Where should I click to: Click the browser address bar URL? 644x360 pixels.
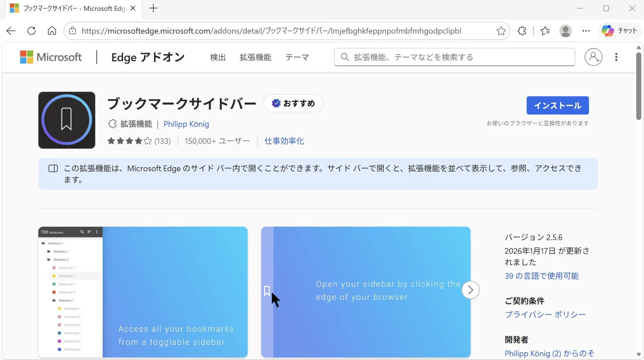click(x=271, y=31)
